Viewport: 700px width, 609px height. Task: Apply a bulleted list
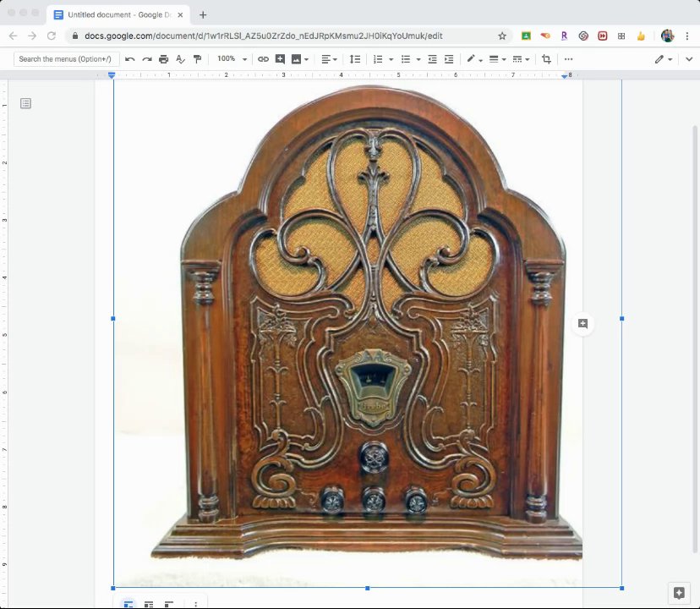coord(405,59)
